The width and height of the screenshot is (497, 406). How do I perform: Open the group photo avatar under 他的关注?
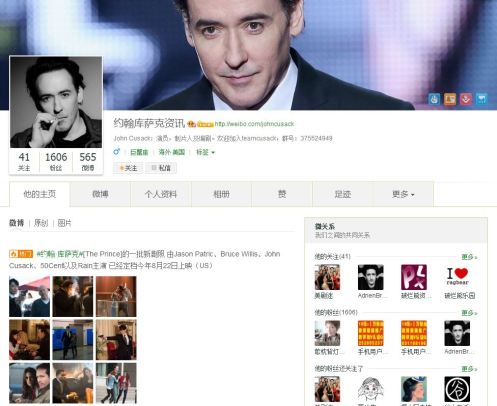tap(327, 277)
